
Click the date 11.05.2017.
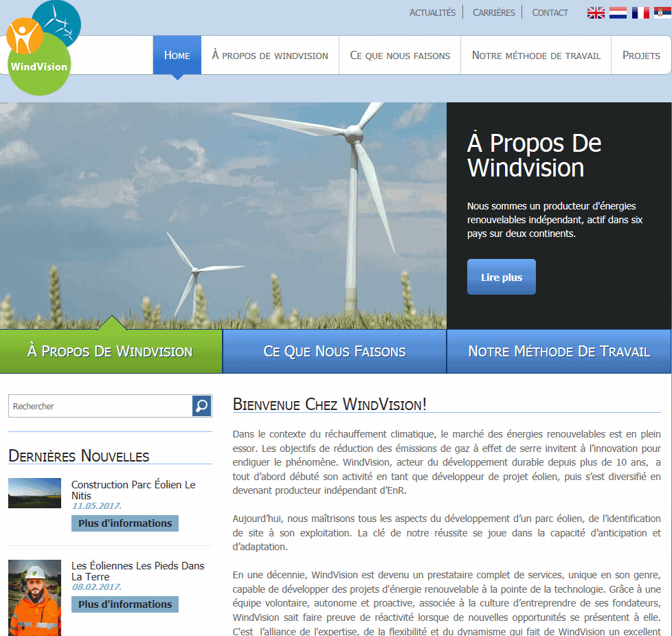point(96,506)
